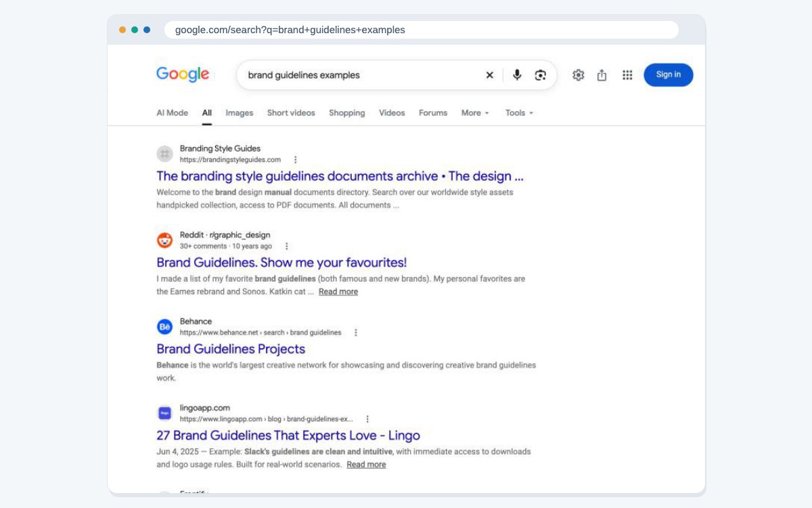Image resolution: width=812 pixels, height=508 pixels.
Task: Expand the More dropdown
Action: click(475, 113)
